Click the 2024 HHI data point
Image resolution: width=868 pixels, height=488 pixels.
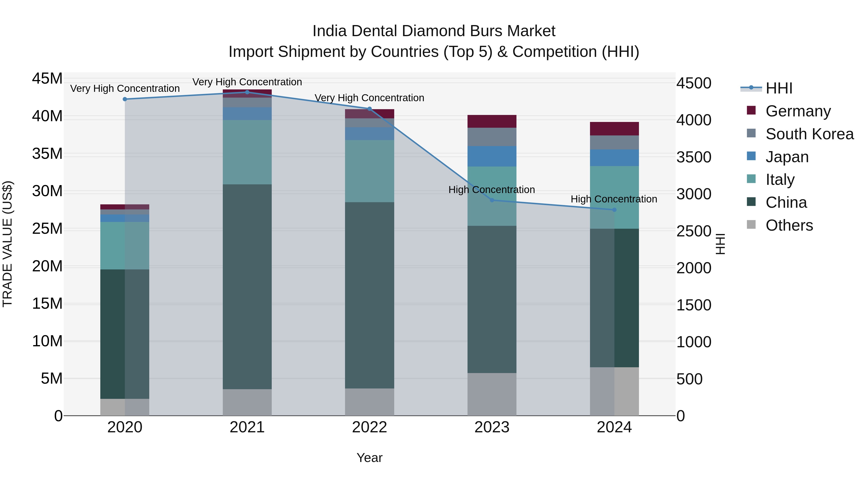click(x=614, y=210)
